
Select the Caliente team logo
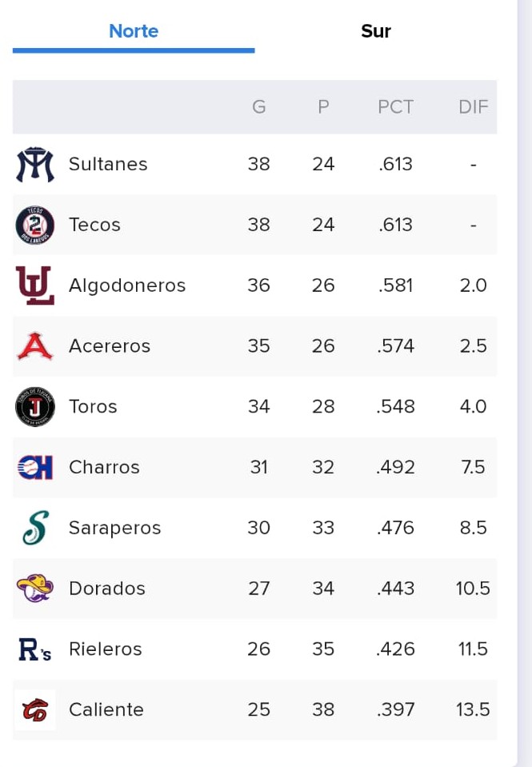[x=34, y=709]
